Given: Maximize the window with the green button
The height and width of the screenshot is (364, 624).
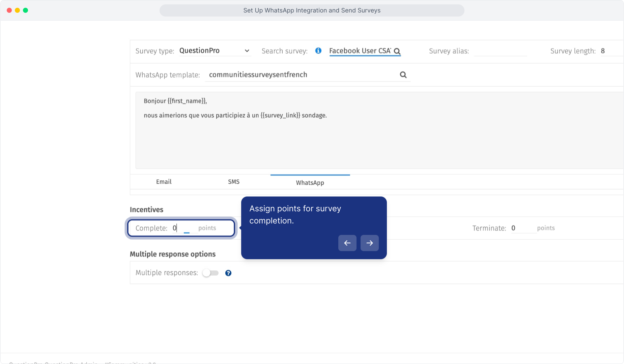Looking at the screenshot, I should [25, 10].
